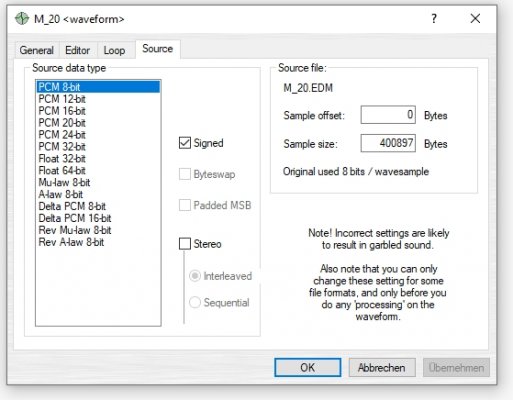Apply with the Übernehmen button
Screen dimensions: 513x400
(x=456, y=368)
